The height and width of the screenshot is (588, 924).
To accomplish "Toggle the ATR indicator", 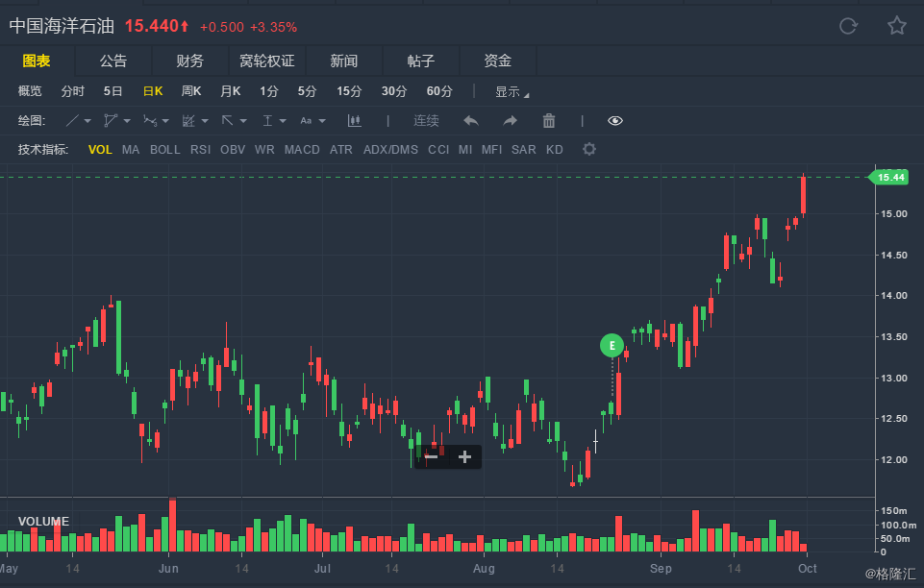I will (x=341, y=150).
